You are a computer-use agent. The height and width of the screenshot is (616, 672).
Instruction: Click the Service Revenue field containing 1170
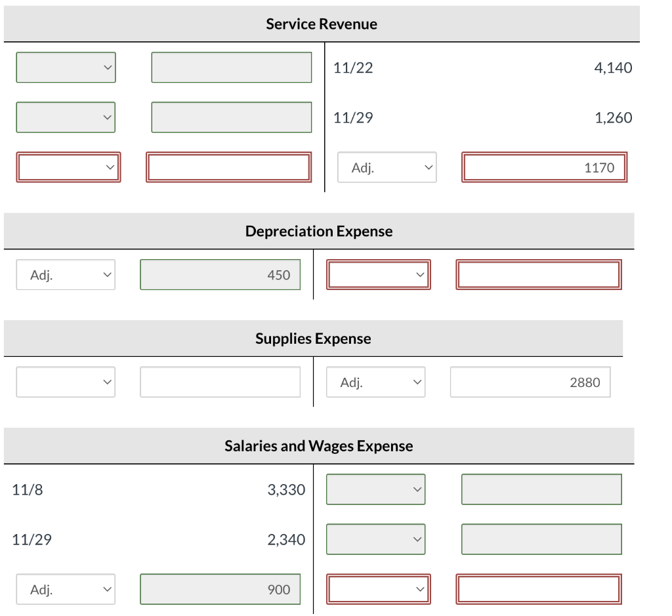[544, 167]
